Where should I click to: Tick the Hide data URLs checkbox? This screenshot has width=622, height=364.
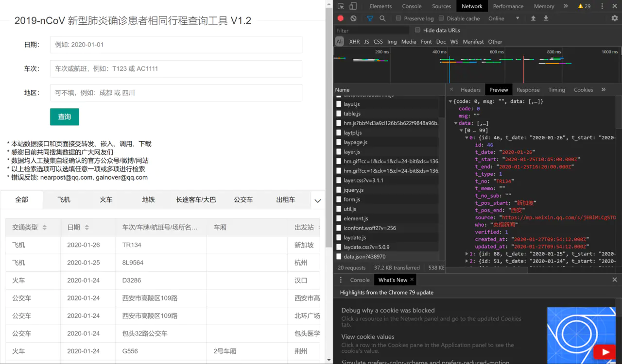[x=417, y=30]
